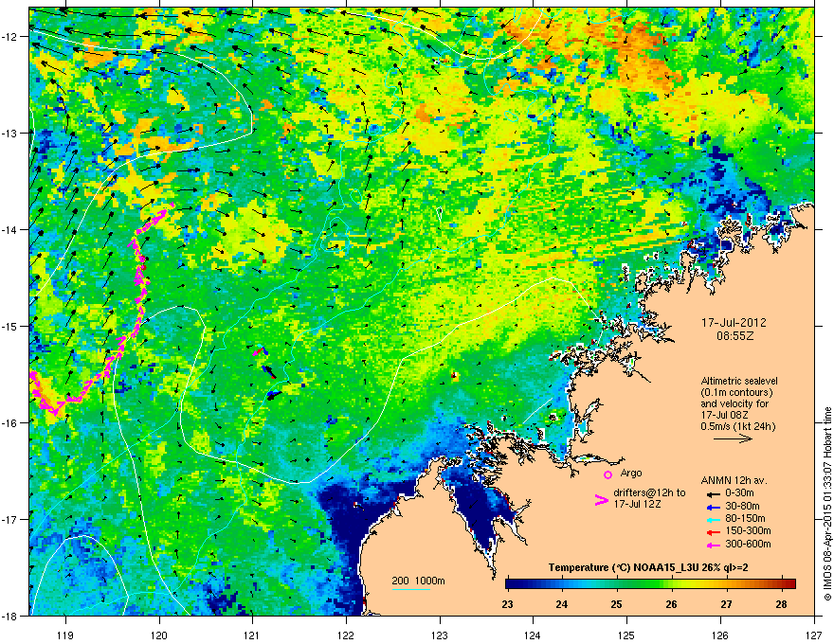The height and width of the screenshot is (644, 834).
Task: Click the '17-Jul 12Z' text under drifters
Action: point(637,504)
